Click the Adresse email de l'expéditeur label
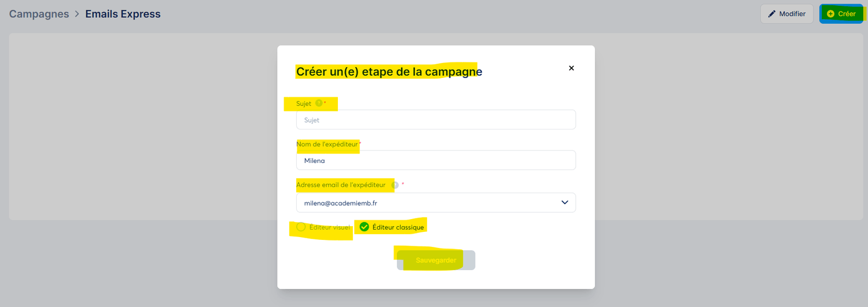Image resolution: width=868 pixels, height=307 pixels. pos(341,185)
